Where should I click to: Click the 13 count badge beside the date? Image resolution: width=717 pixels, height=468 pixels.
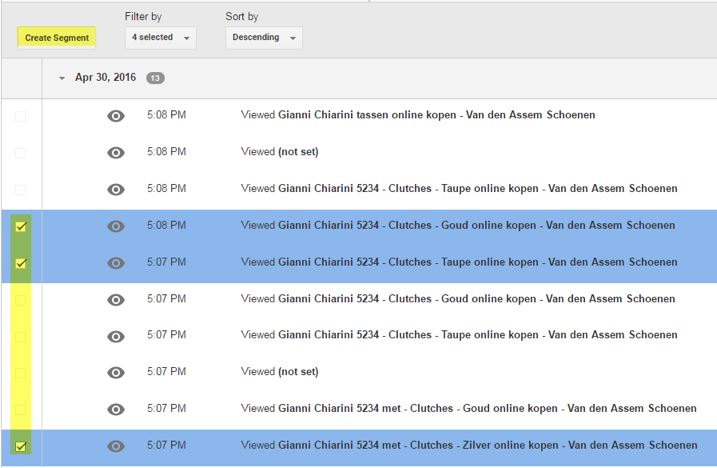(155, 78)
